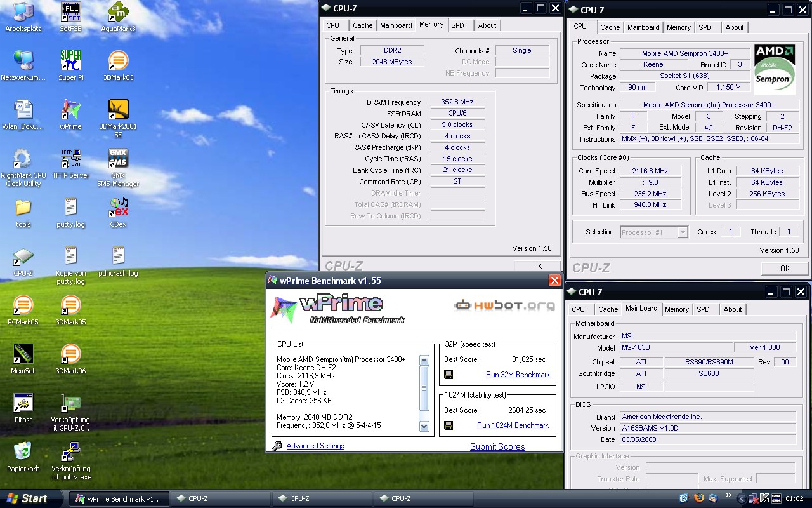Open the MemSet desktop icon

click(x=23, y=354)
